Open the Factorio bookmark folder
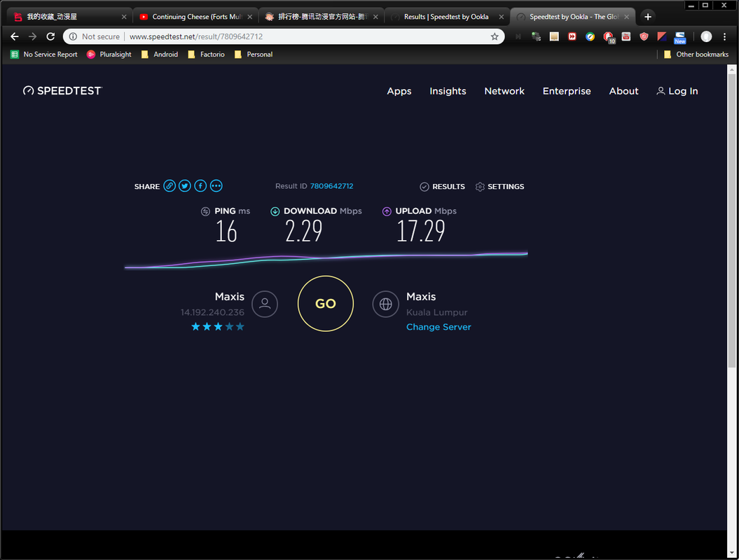Viewport: 739px width, 560px height. click(x=206, y=54)
